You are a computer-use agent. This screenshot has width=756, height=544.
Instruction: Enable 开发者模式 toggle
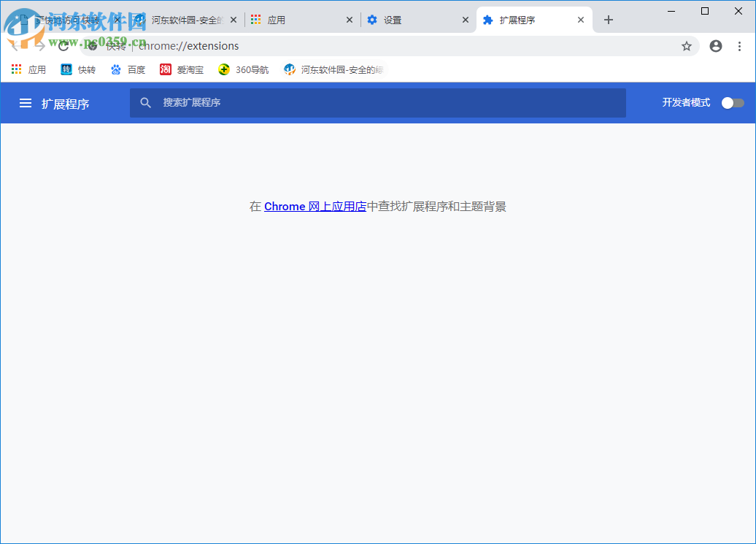pos(732,102)
